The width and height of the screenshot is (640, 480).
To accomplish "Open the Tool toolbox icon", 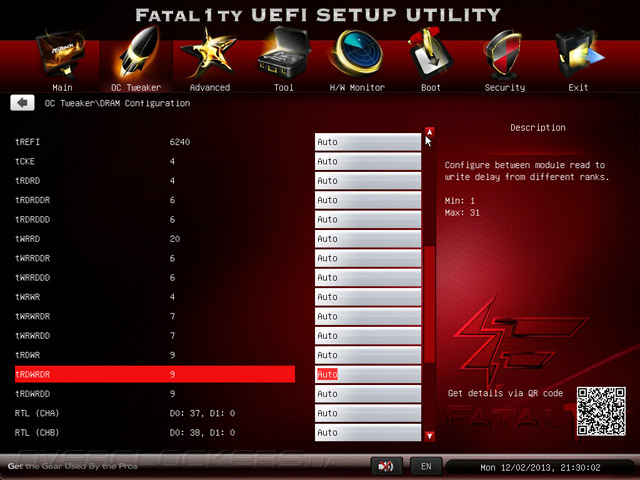I will (284, 53).
